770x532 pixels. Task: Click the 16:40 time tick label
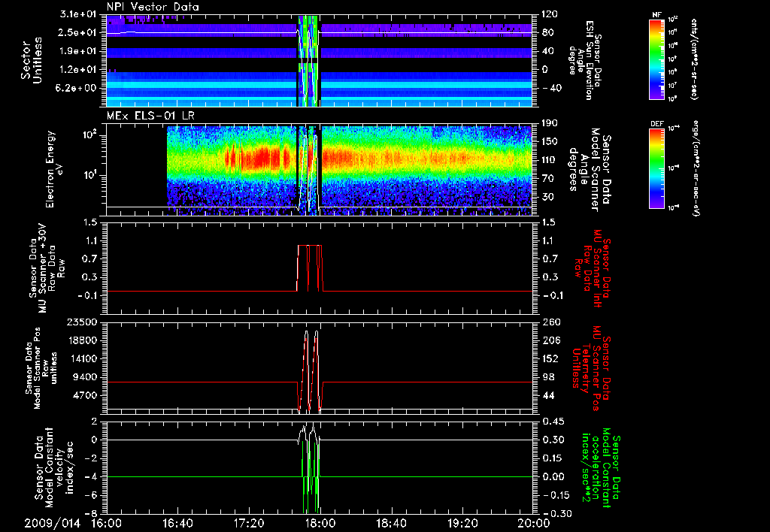177,523
